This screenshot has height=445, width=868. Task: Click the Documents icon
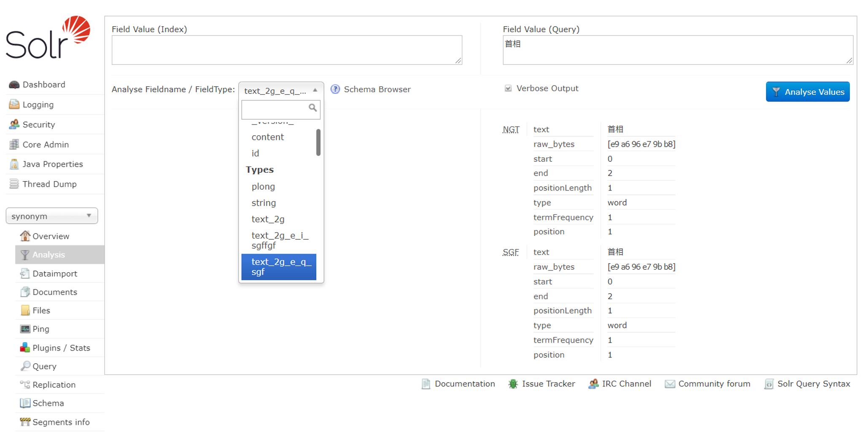[x=25, y=292]
